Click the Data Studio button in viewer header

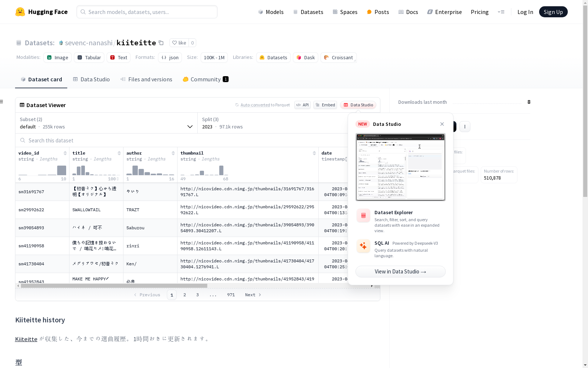(x=358, y=105)
